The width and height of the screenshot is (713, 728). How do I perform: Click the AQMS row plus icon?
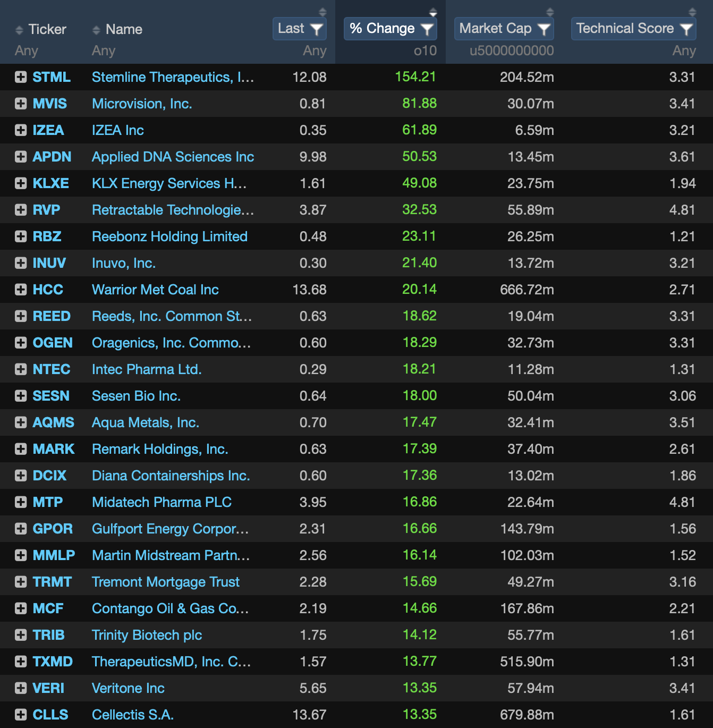(21, 422)
